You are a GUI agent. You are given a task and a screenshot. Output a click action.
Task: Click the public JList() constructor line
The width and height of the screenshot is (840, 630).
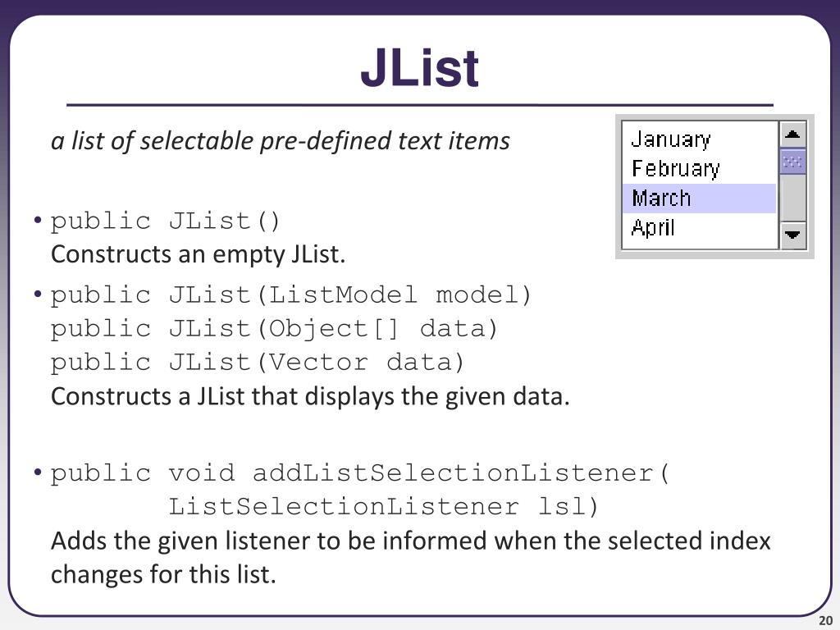pyautogui.click(x=166, y=221)
